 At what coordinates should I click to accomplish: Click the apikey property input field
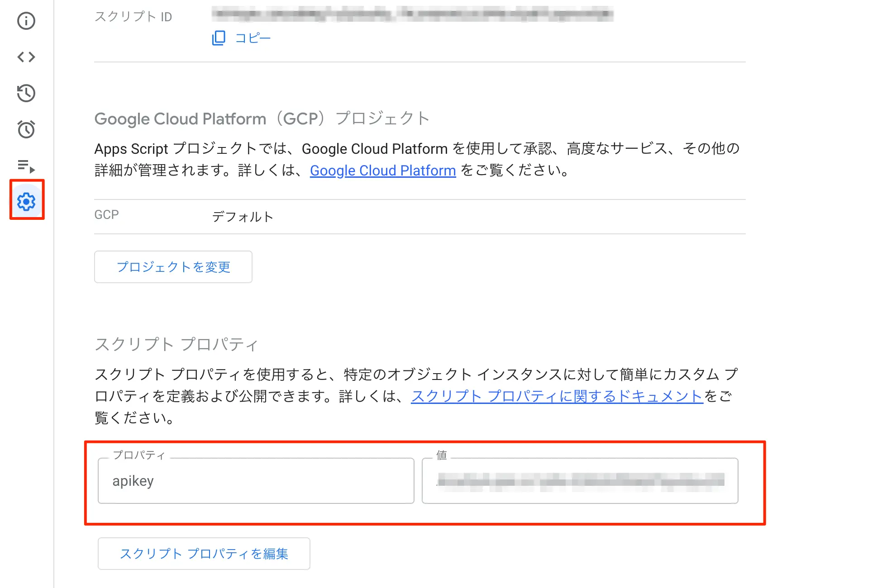pyautogui.click(x=256, y=481)
